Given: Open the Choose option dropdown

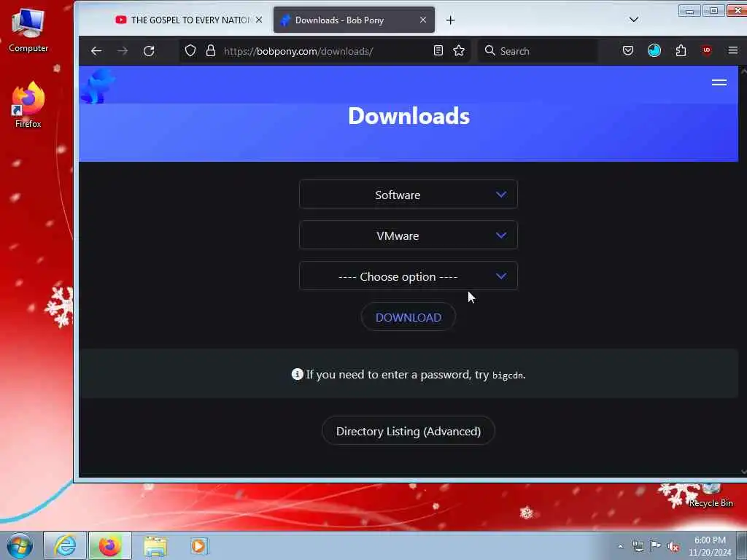Looking at the screenshot, I should coord(409,276).
